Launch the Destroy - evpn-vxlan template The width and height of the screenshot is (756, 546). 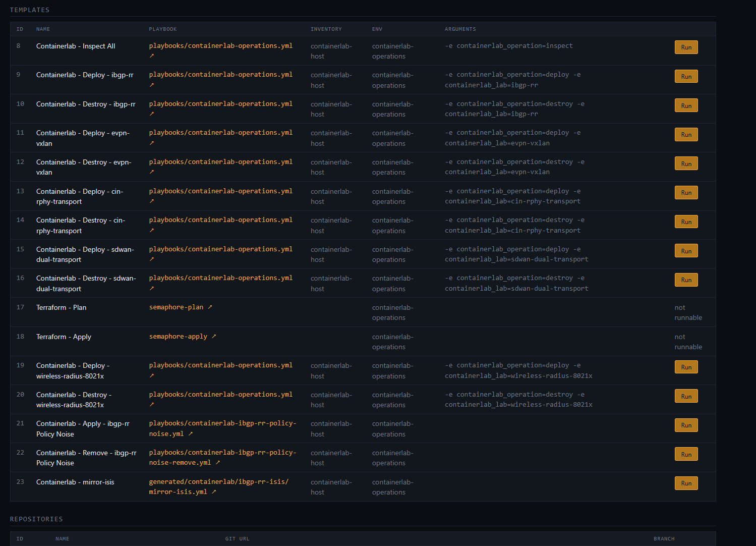click(x=686, y=163)
